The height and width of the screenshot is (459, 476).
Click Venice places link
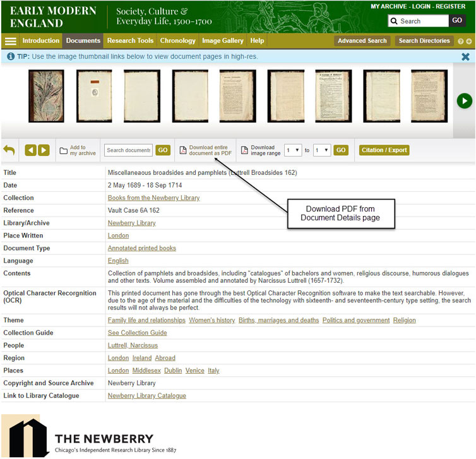click(x=195, y=371)
